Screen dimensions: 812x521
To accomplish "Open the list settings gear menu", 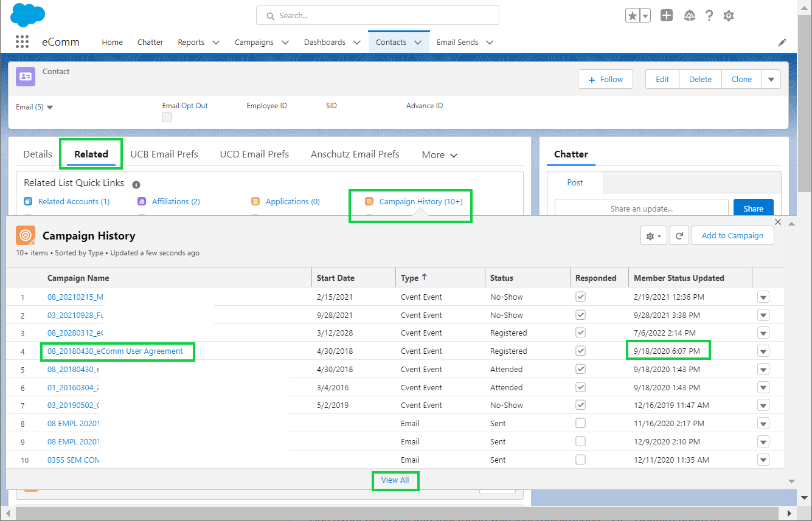I will 654,236.
